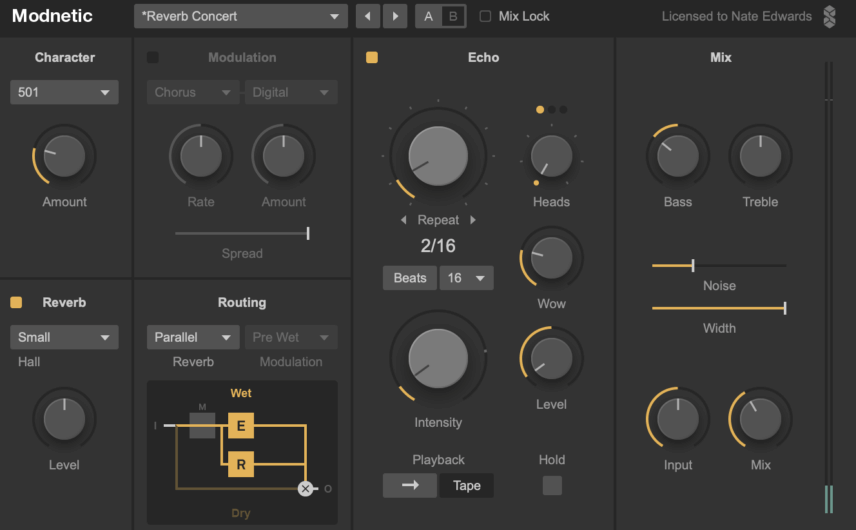Click the Character Amount knob
This screenshot has width=856, height=530.
pos(64,156)
